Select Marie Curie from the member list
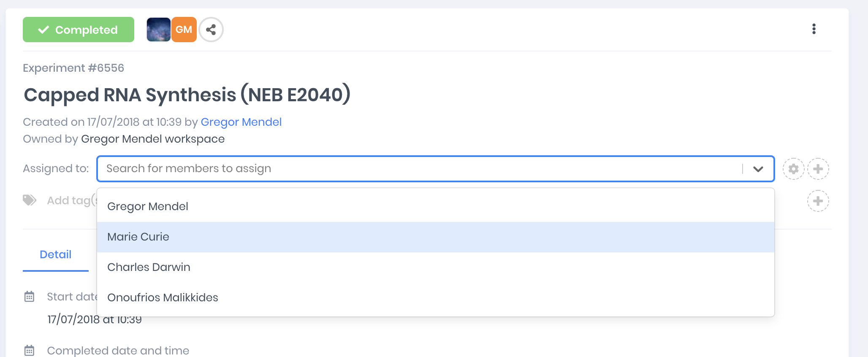 (x=138, y=237)
